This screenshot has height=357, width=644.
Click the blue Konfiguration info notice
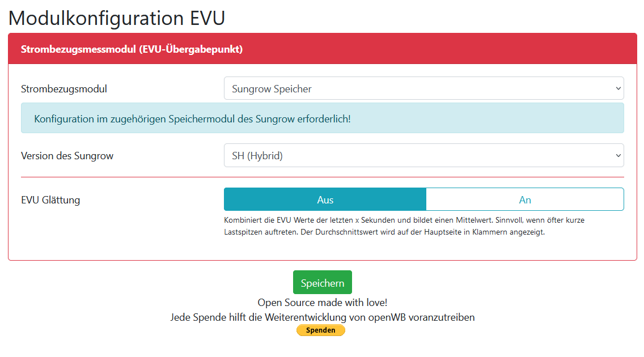(x=322, y=118)
